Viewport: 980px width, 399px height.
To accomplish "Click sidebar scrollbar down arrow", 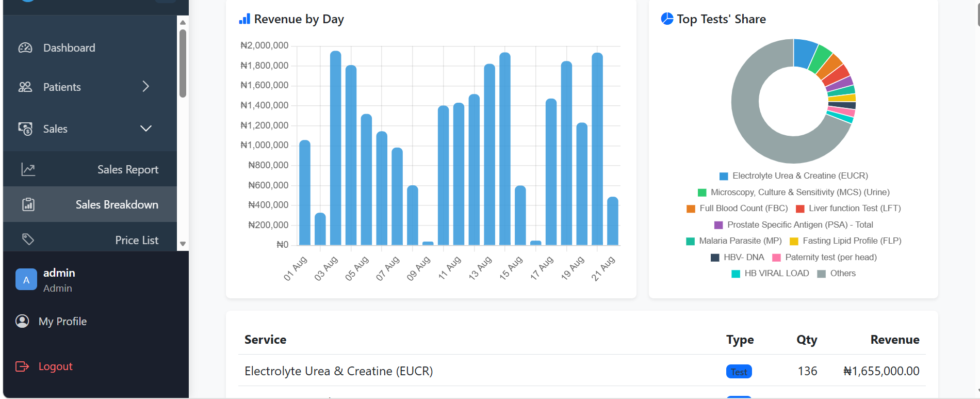I will click(x=183, y=244).
